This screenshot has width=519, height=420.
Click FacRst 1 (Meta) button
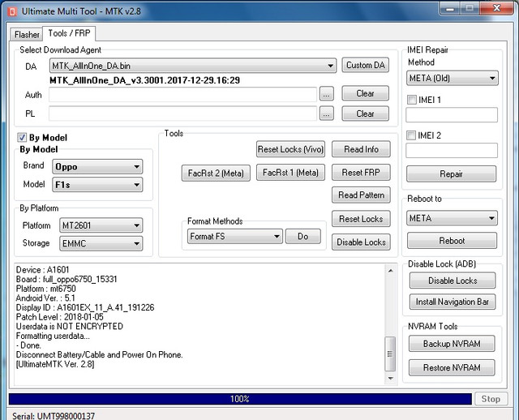(x=290, y=173)
